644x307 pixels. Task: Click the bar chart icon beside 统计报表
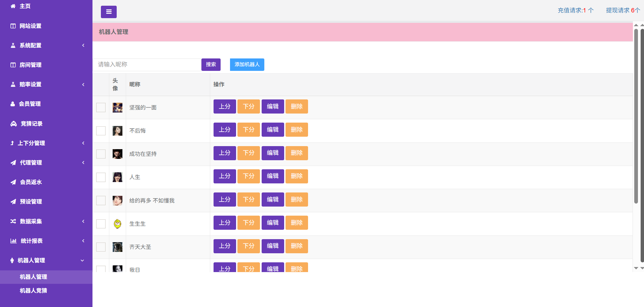coord(13,241)
